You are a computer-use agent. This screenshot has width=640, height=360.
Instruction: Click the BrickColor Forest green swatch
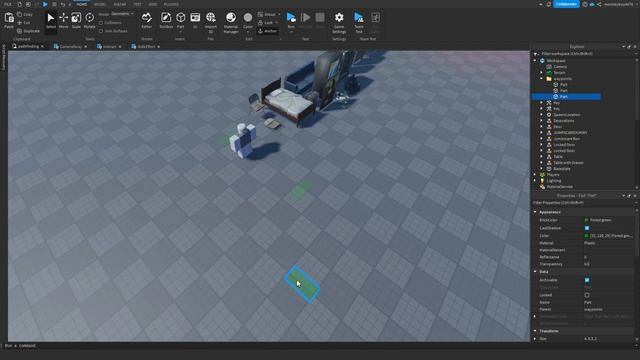pyautogui.click(x=587, y=220)
